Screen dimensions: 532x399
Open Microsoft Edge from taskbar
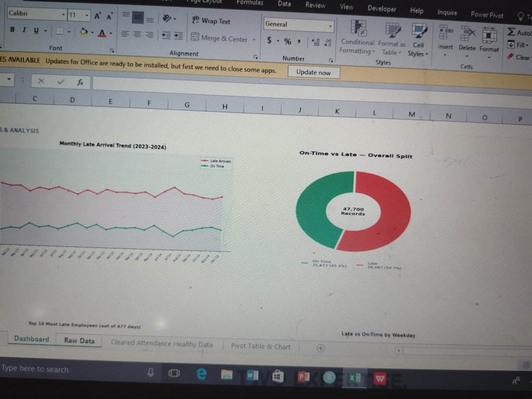pyautogui.click(x=202, y=374)
